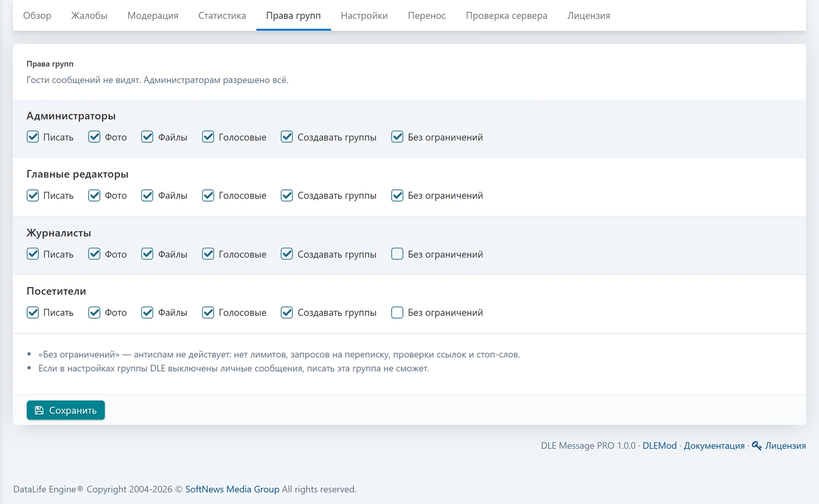Visit the SoftNews Media Group link
The width and height of the screenshot is (819, 504).
232,489
